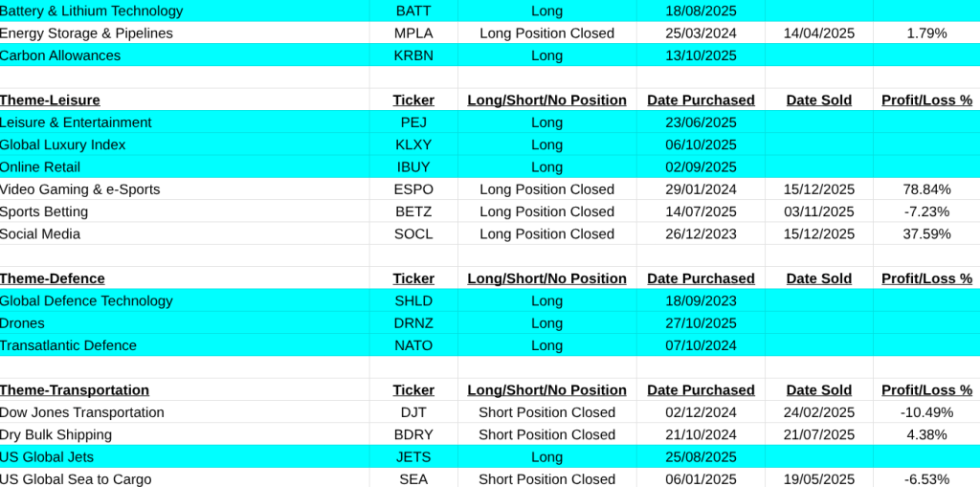980x487 pixels.
Task: Click the Theme-Transportation section header
Action: point(75,389)
